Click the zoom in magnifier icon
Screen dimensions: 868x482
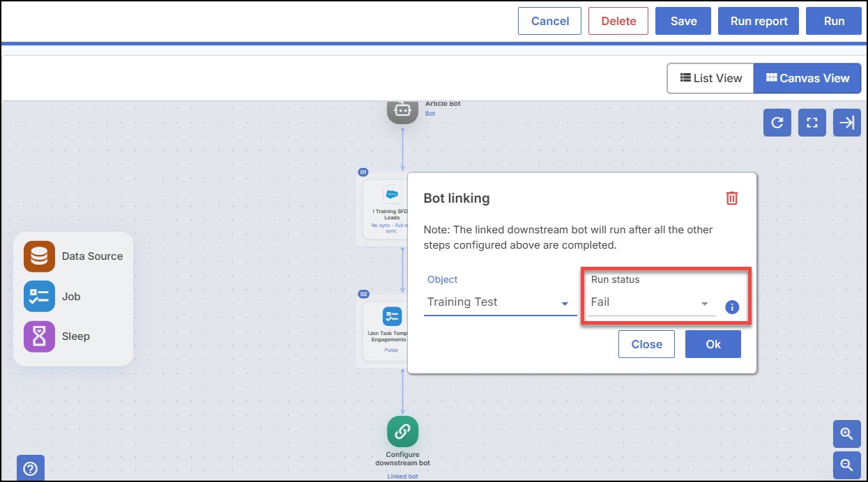click(847, 434)
